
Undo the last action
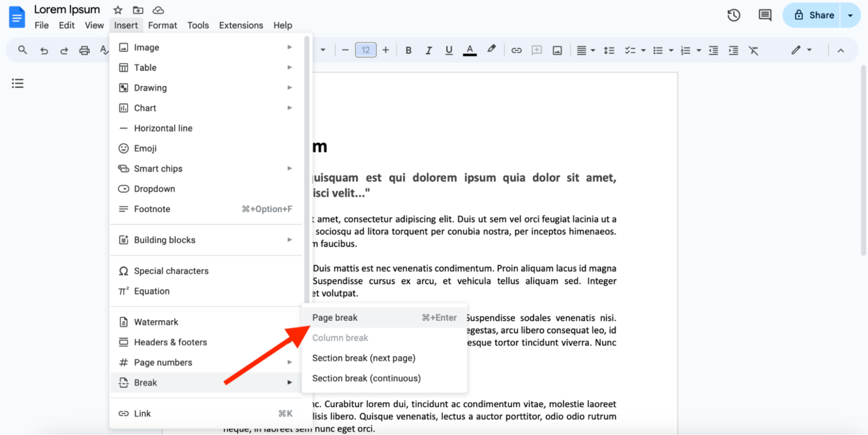[44, 50]
